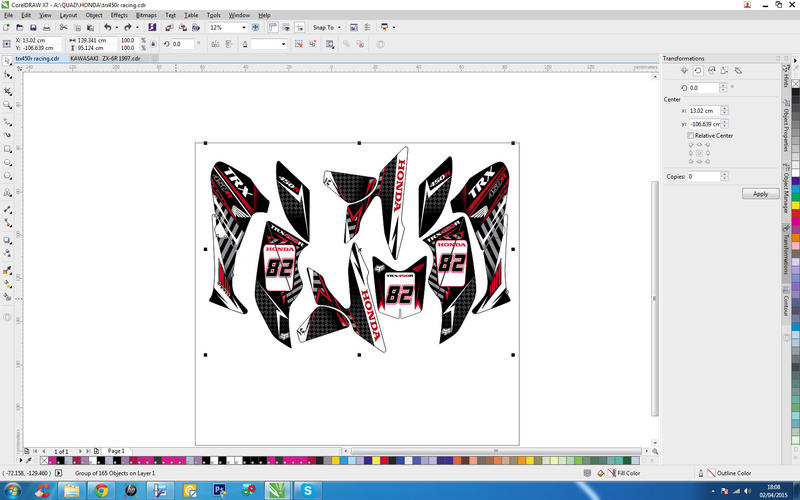Select the Shape tool in the toolbox
This screenshot has width=800, height=500.
click(x=7, y=75)
